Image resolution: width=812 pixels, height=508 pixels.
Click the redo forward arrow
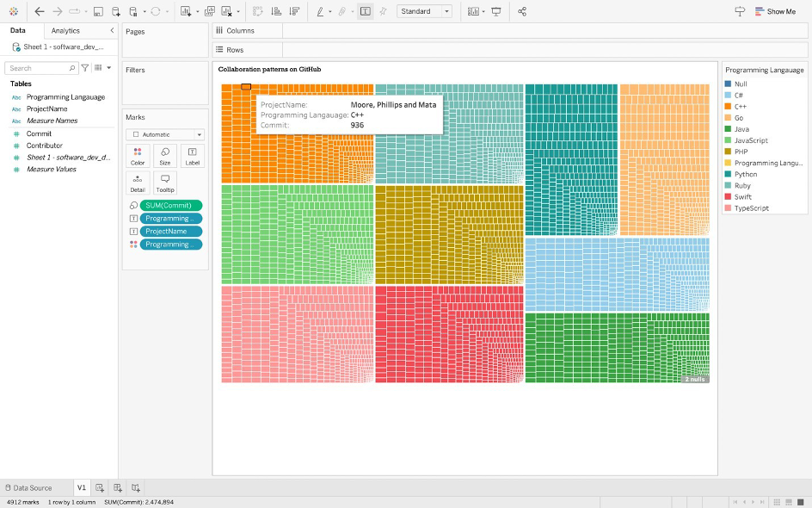point(58,11)
